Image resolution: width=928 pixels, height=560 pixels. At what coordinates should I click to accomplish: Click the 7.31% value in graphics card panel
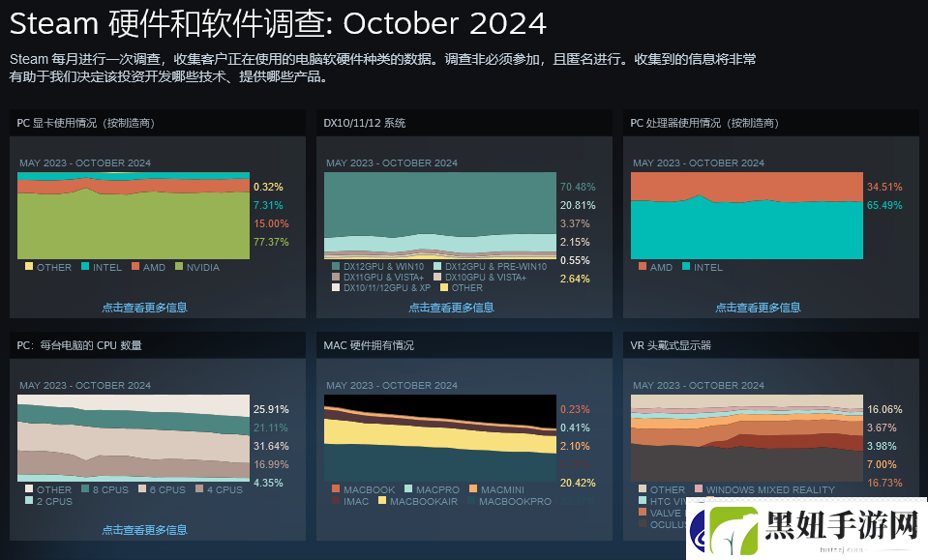click(268, 205)
